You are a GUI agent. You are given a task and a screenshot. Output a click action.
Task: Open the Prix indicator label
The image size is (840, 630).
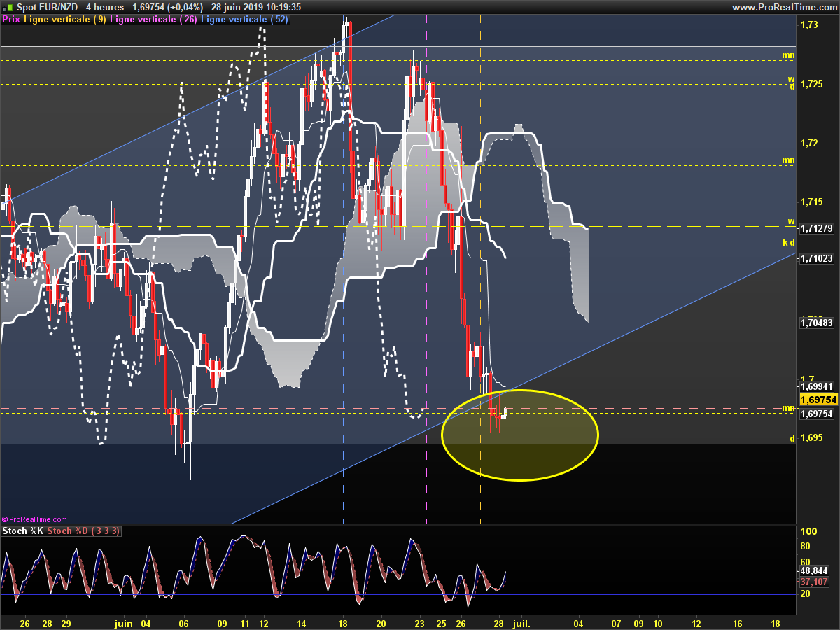(x=11, y=20)
